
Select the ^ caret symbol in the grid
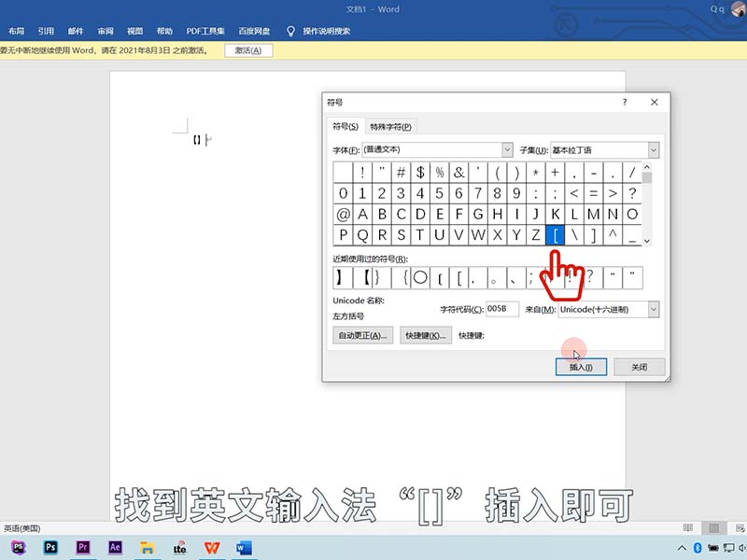tap(613, 235)
